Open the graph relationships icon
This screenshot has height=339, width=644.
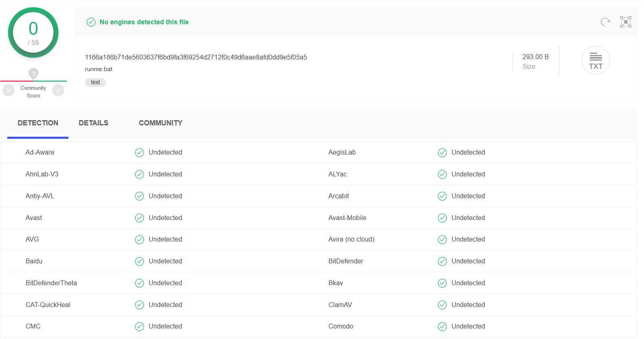(x=625, y=22)
